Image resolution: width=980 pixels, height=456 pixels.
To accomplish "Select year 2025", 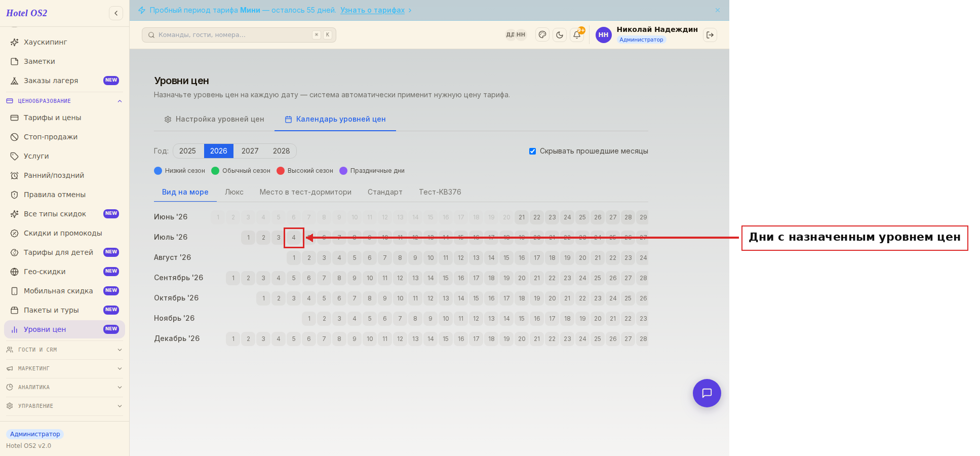I will 187,151.
